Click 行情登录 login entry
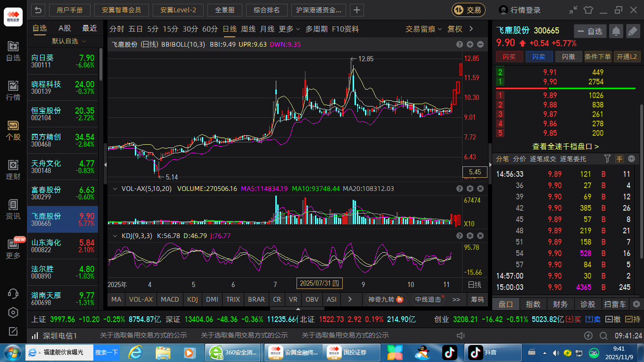This screenshot has height=362, width=644. (520, 10)
